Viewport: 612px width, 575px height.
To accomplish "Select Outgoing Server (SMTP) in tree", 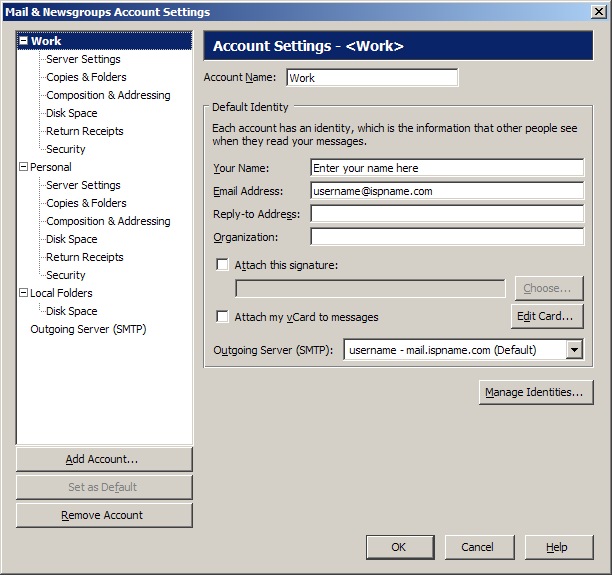I will [x=88, y=330].
